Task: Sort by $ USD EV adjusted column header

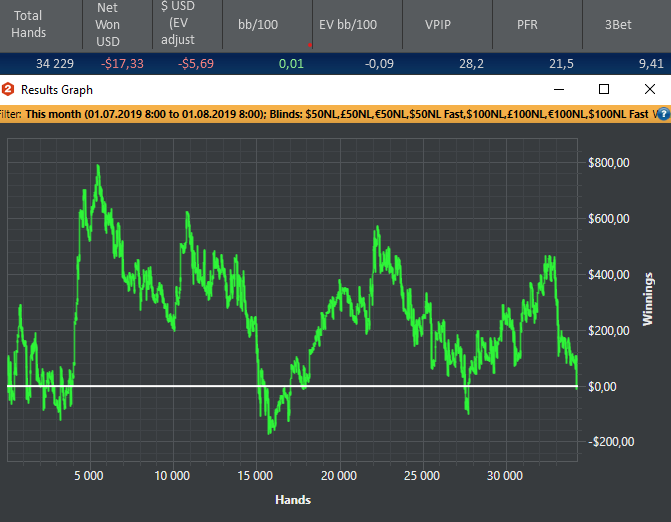Action: tap(187, 24)
